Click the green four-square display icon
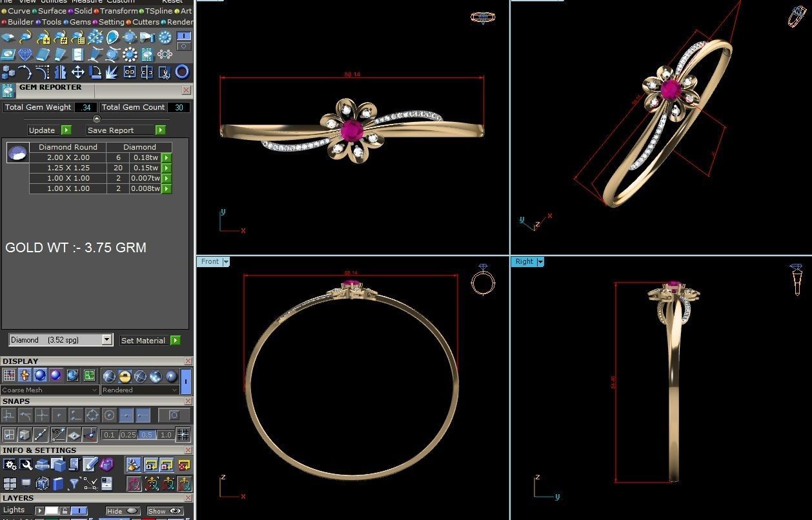 pyautogui.click(x=89, y=375)
